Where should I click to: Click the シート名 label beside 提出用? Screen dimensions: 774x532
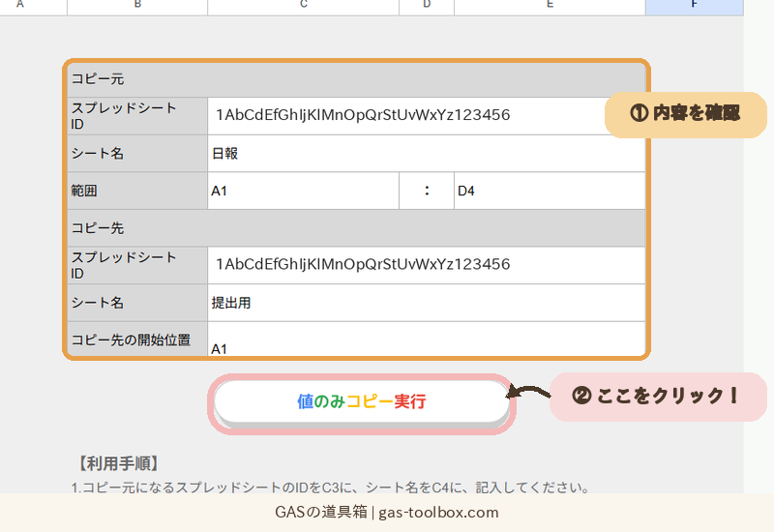pos(137,303)
